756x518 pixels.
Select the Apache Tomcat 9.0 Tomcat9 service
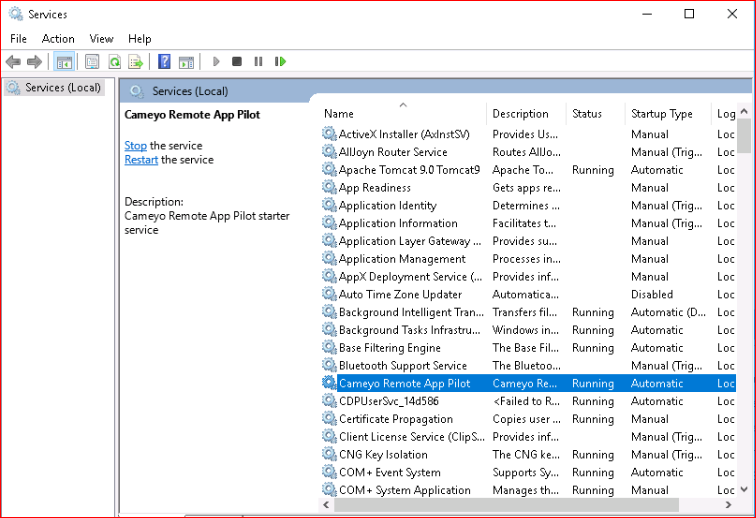point(409,170)
